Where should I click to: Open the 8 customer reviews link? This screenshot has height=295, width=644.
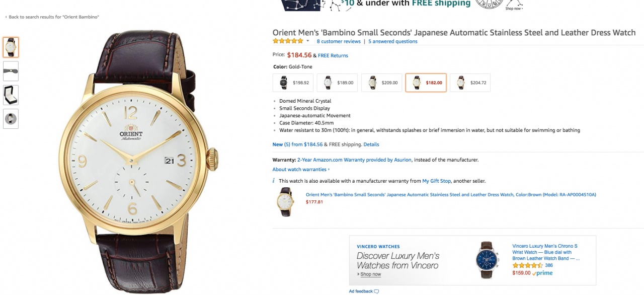pyautogui.click(x=339, y=41)
